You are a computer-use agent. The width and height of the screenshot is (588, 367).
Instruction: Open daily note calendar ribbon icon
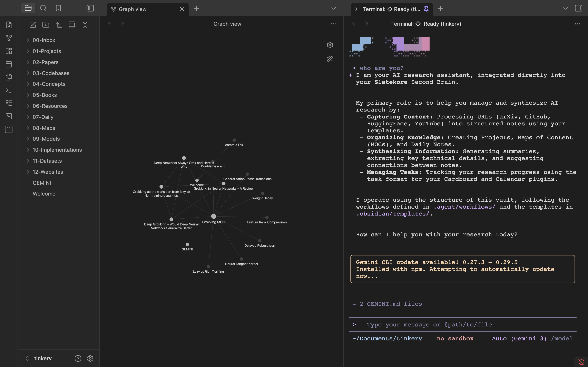tap(9, 64)
